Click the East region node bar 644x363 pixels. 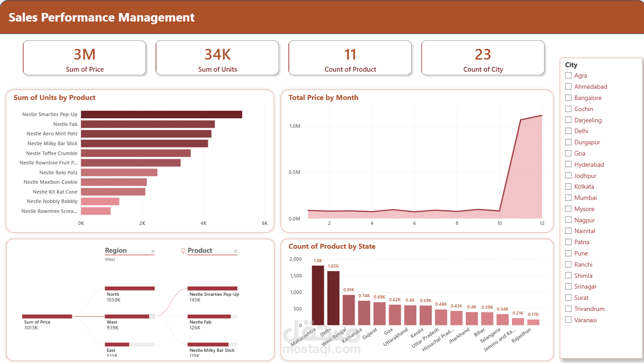click(130, 344)
